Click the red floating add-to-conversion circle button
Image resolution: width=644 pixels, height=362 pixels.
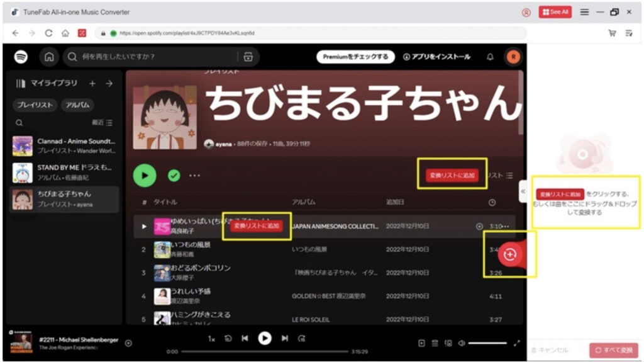point(509,254)
